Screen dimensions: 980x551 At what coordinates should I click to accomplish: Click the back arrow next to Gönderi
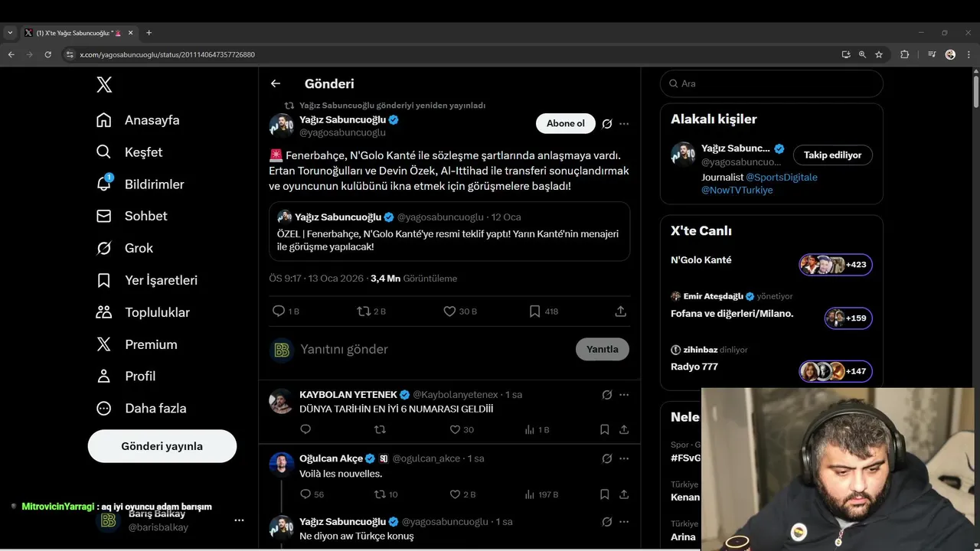click(276, 84)
